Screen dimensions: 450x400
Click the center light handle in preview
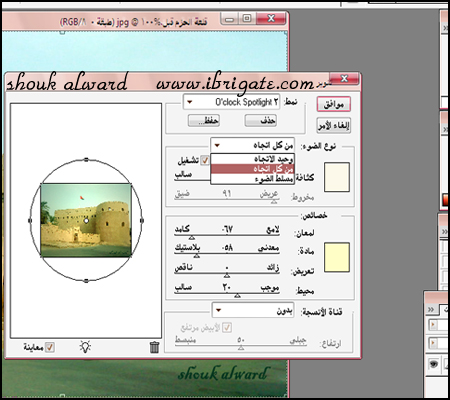click(86, 221)
